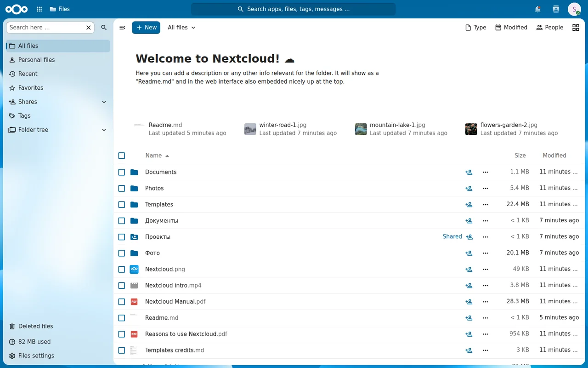This screenshot has width=588, height=368.
Task: Click share icon for Documents folder
Action: (469, 172)
